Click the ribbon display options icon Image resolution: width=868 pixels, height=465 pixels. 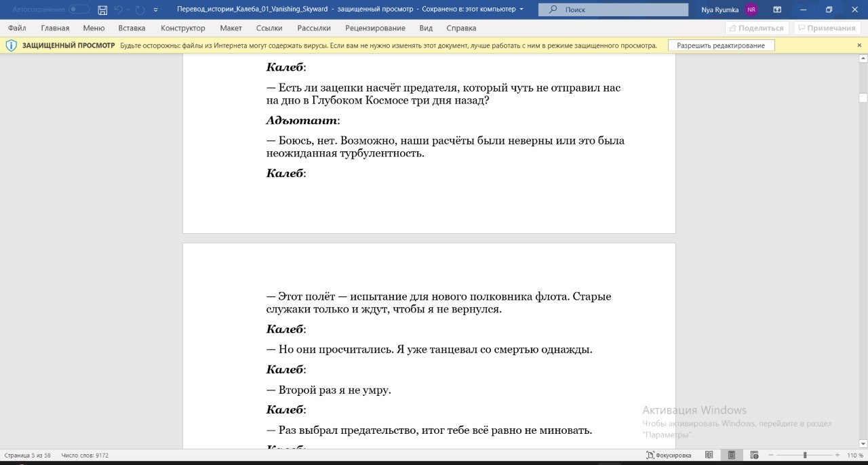click(x=777, y=9)
